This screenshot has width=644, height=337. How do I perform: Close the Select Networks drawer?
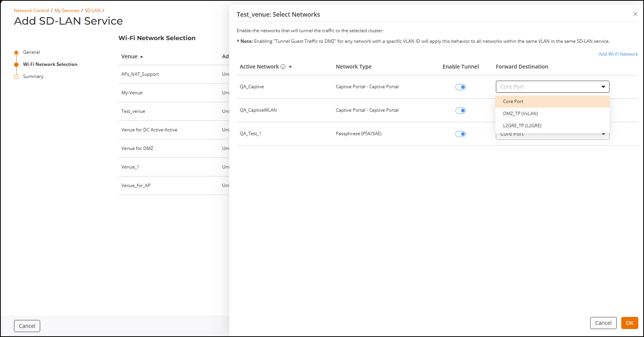(635, 14)
